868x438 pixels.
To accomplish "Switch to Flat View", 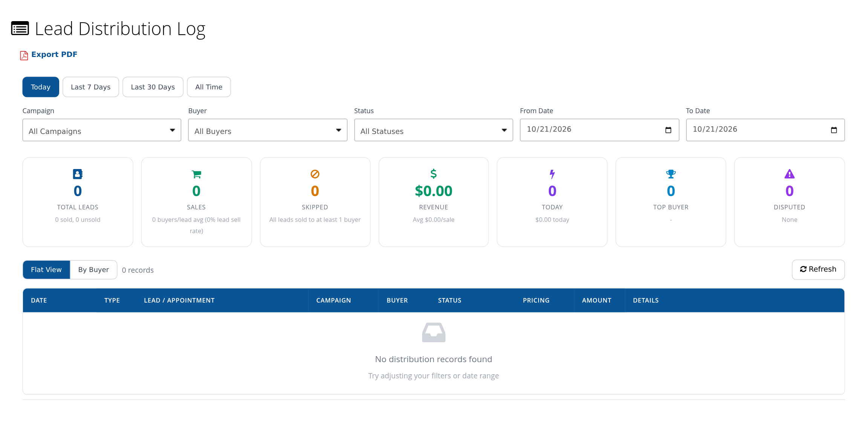I will coord(46,270).
